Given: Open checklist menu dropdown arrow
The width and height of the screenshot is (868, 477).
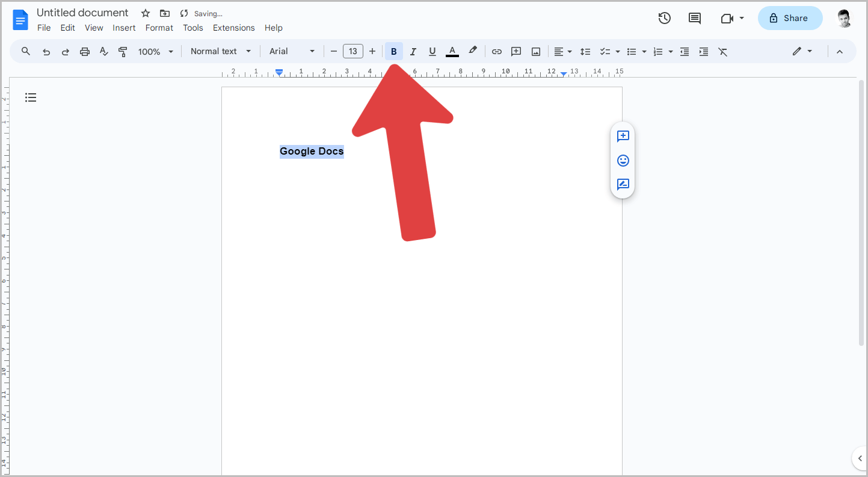Looking at the screenshot, I should [618, 52].
